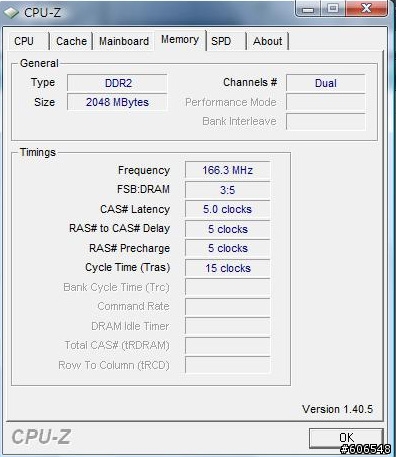The image size is (396, 457).
Task: Click the Channels # label
Action: [x=250, y=82]
